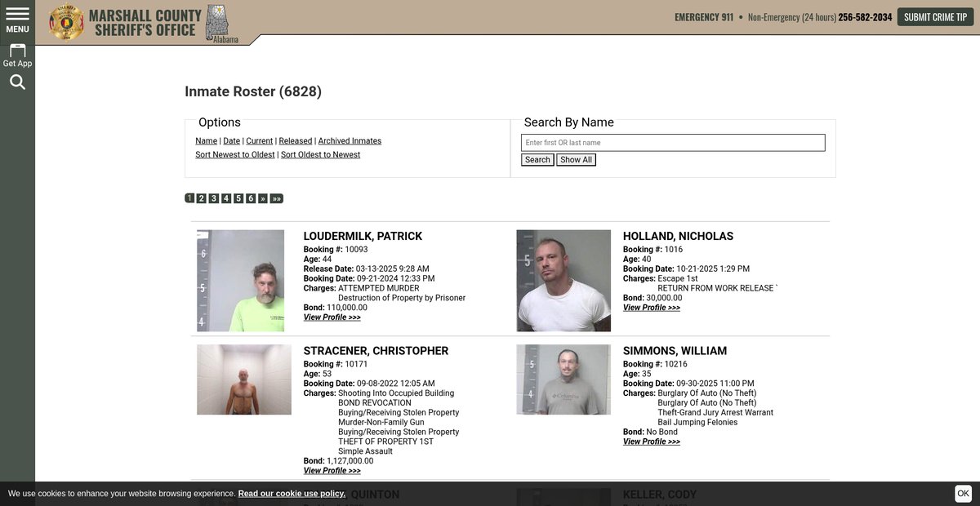View Profile for Simmons, William
The width and height of the screenshot is (980, 506).
[652, 442]
